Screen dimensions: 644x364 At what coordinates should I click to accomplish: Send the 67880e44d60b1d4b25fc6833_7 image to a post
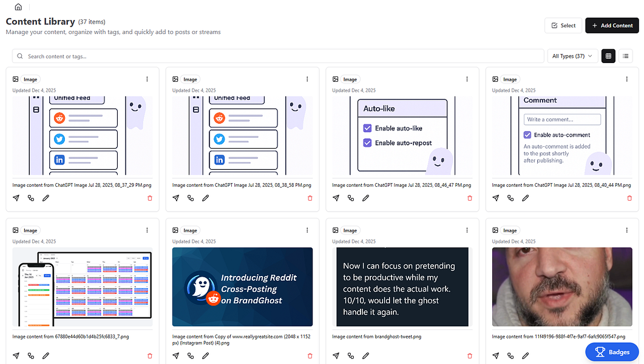pos(16,356)
